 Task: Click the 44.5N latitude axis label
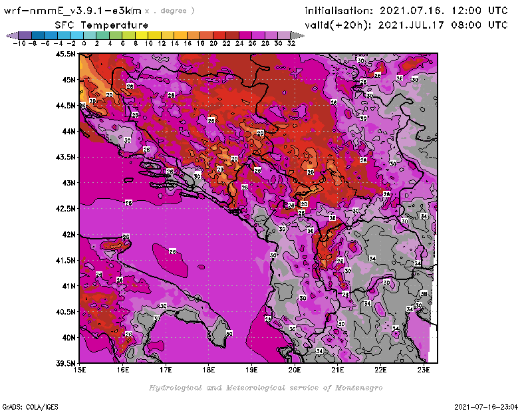point(65,106)
